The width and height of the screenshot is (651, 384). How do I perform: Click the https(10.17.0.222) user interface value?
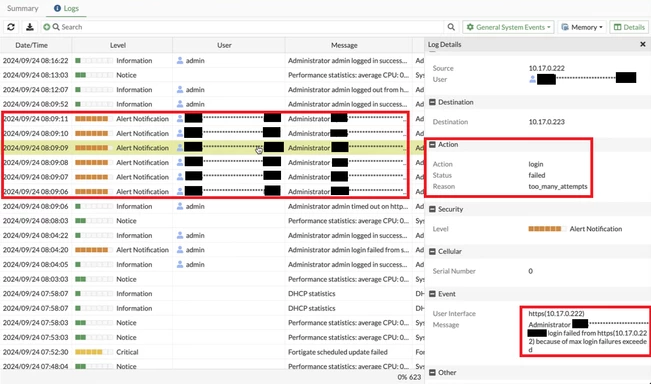[556, 313]
